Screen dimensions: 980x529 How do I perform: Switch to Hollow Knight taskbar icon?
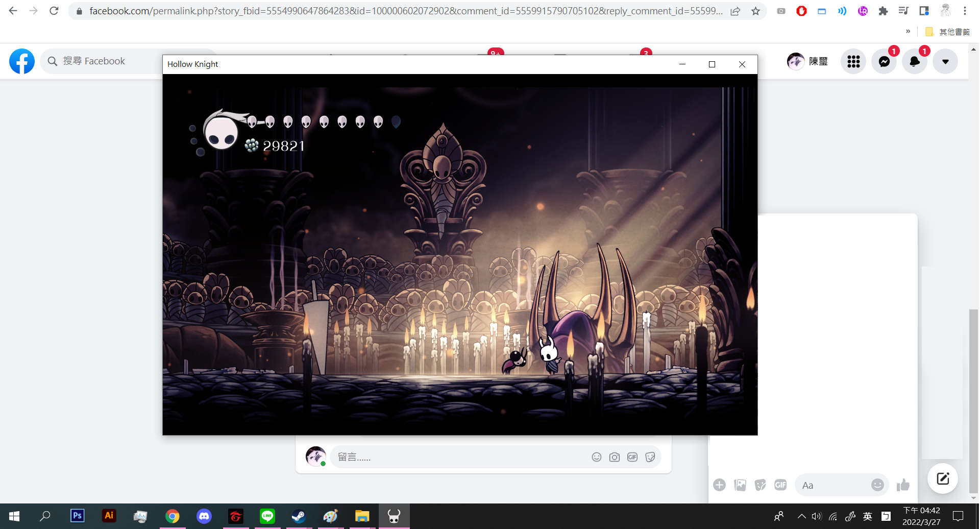pyautogui.click(x=394, y=516)
